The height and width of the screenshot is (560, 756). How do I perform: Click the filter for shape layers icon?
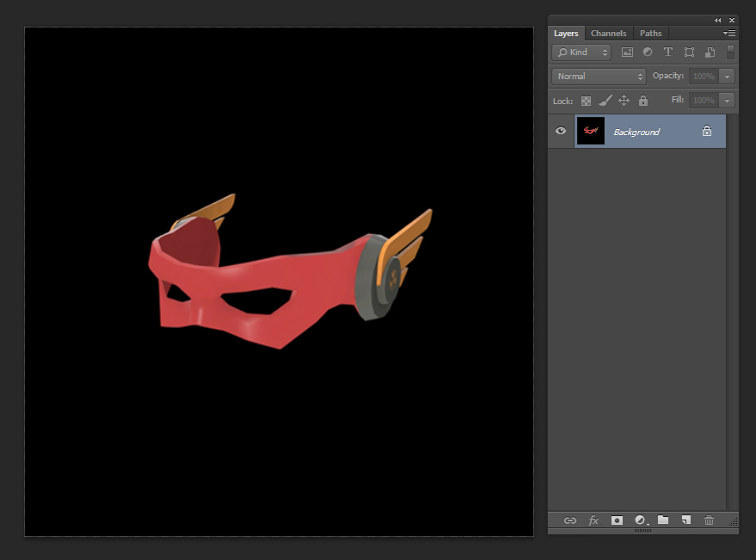click(x=689, y=52)
